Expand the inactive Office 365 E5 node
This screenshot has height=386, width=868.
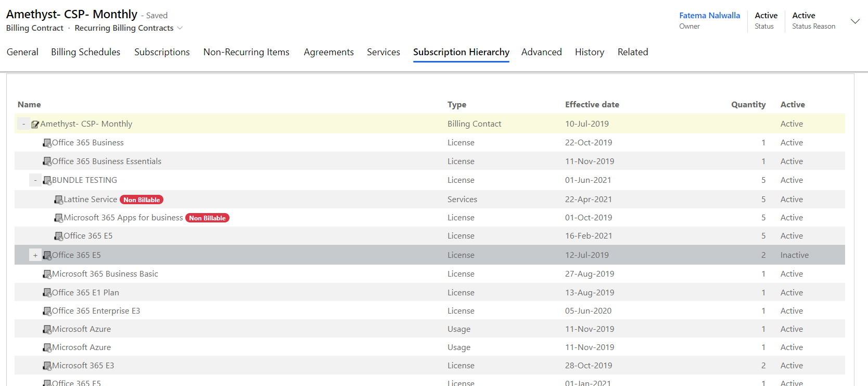click(x=35, y=255)
